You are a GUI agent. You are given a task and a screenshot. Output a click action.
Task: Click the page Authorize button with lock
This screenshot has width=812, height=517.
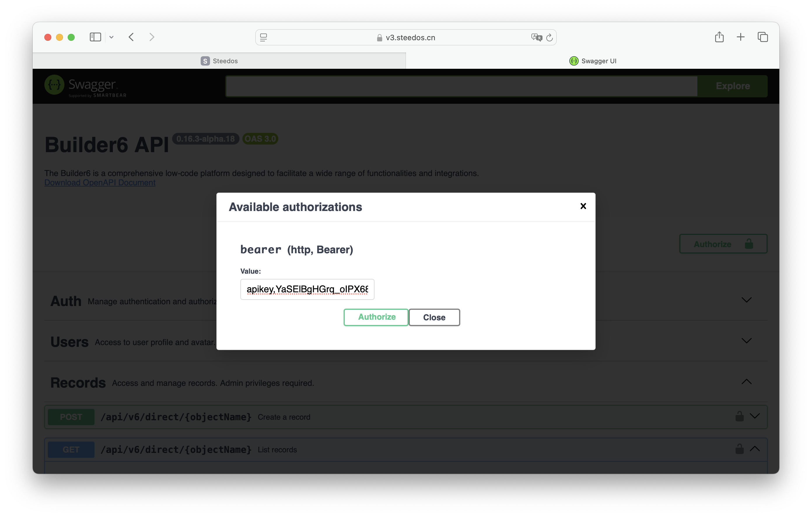click(723, 244)
